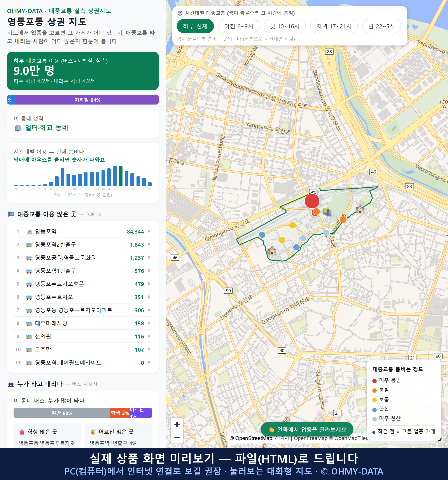Select the 영등포푸르지오후문 list row
The image size is (448, 480).
(83, 284)
